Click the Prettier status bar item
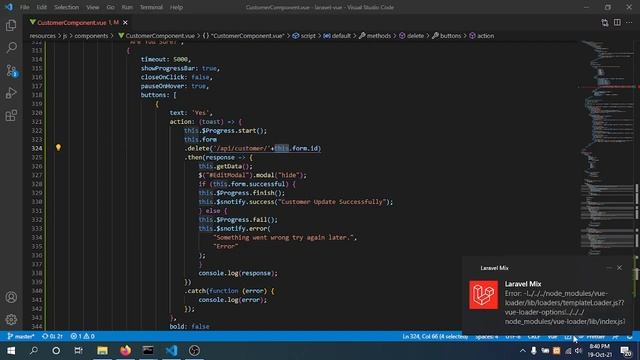The height and width of the screenshot is (360, 640). tap(592, 336)
